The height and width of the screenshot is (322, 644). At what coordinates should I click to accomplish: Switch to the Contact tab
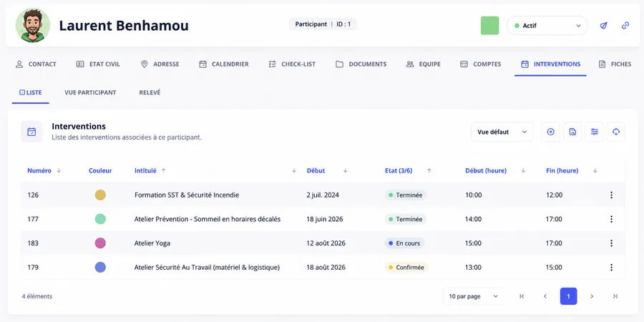(36, 64)
